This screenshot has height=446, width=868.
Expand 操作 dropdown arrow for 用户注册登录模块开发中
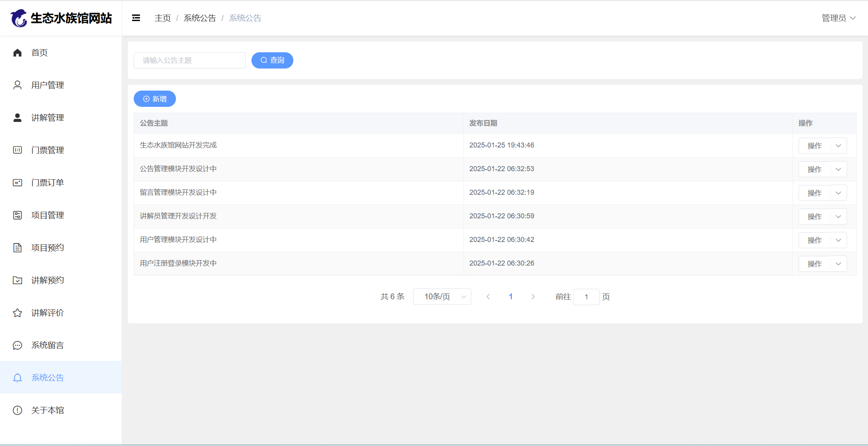tap(838, 264)
